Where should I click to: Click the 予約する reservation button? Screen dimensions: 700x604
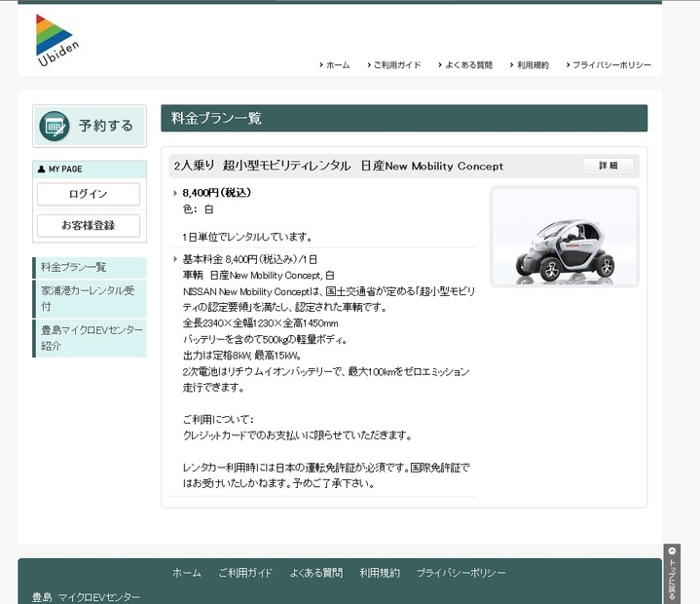click(90, 126)
